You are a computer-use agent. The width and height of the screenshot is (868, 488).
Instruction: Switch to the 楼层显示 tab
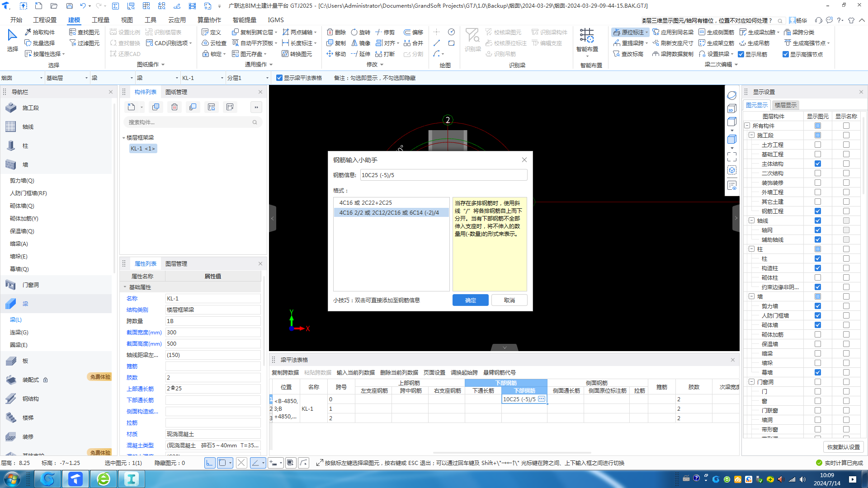click(x=785, y=105)
